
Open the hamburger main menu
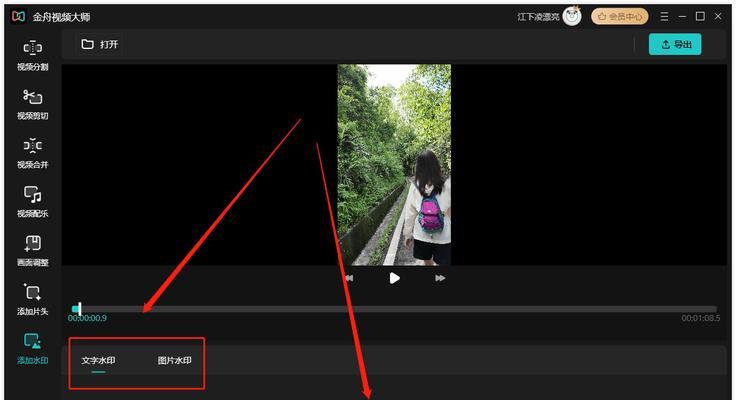point(664,16)
